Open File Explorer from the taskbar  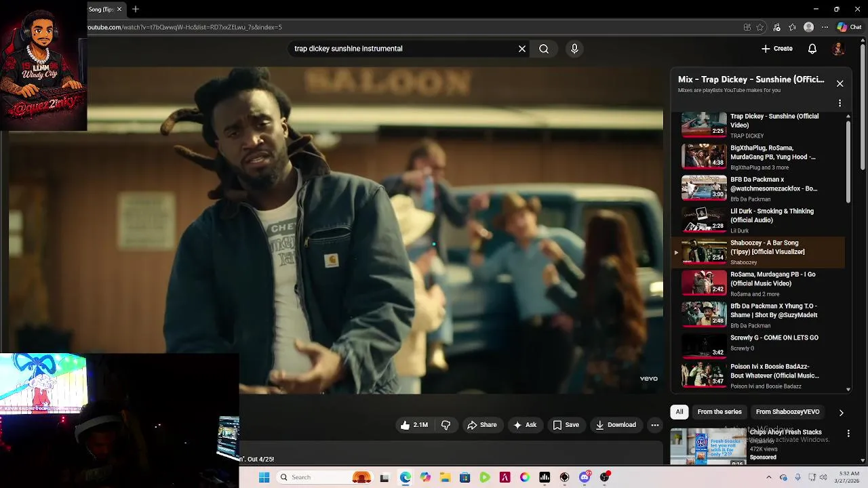click(445, 477)
